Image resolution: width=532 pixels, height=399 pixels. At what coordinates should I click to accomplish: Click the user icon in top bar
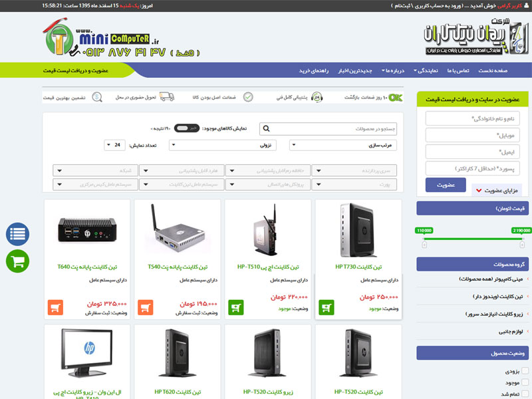click(x=526, y=5)
